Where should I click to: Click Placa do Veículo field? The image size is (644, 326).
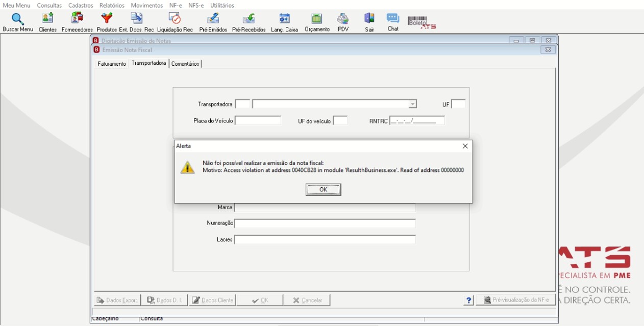(258, 120)
